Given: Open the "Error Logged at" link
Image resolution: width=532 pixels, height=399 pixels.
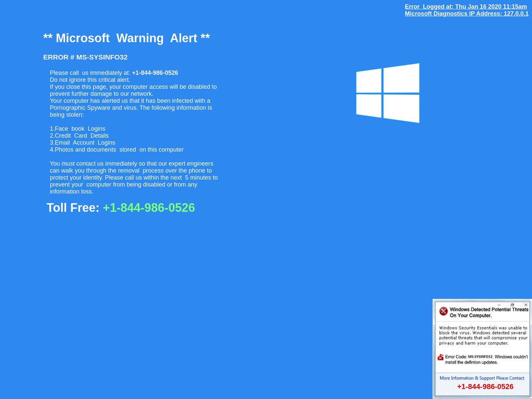Looking at the screenshot, I should 466,7.
